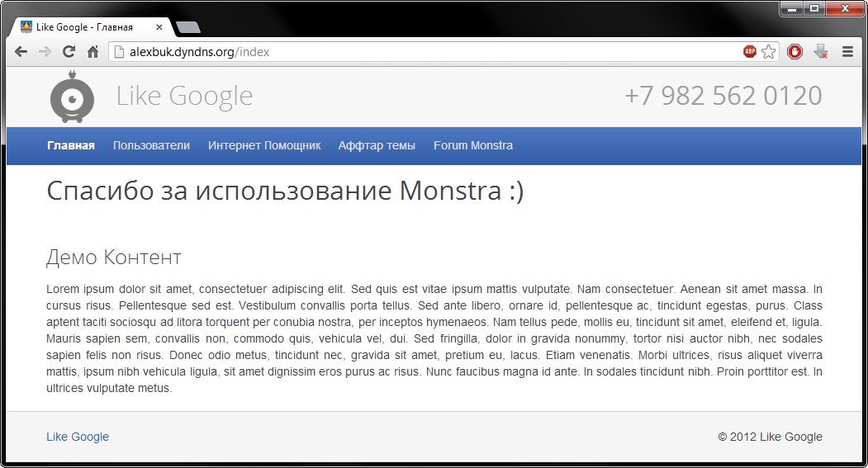Click the browser forward arrow
Screen dimensions: 868x468
pos(45,52)
